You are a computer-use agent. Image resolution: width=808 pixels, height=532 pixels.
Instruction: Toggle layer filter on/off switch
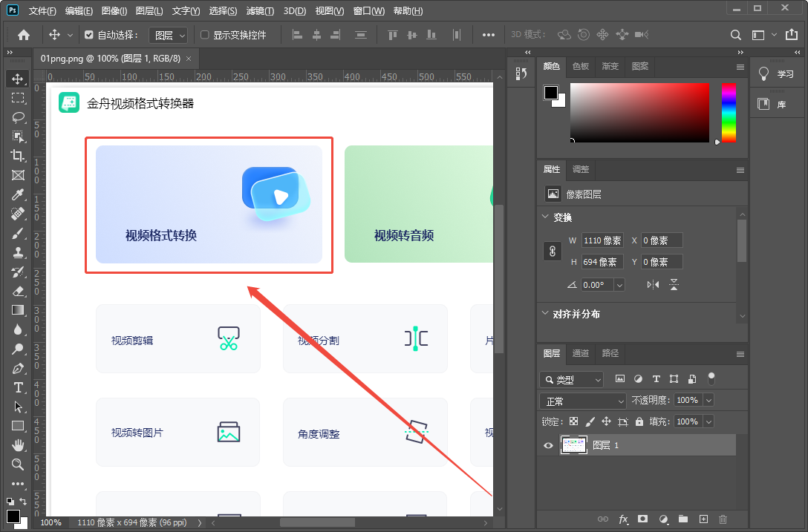(x=711, y=379)
